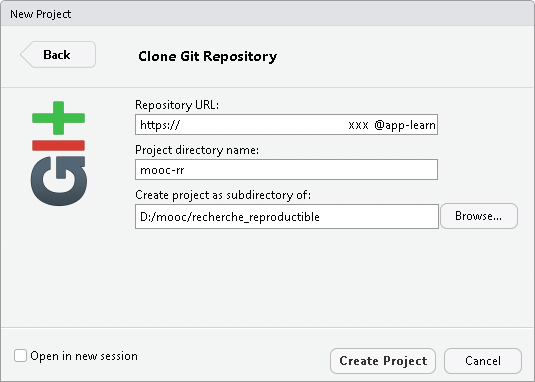Click the Project directory name: label
535x382 pixels.
(197, 150)
